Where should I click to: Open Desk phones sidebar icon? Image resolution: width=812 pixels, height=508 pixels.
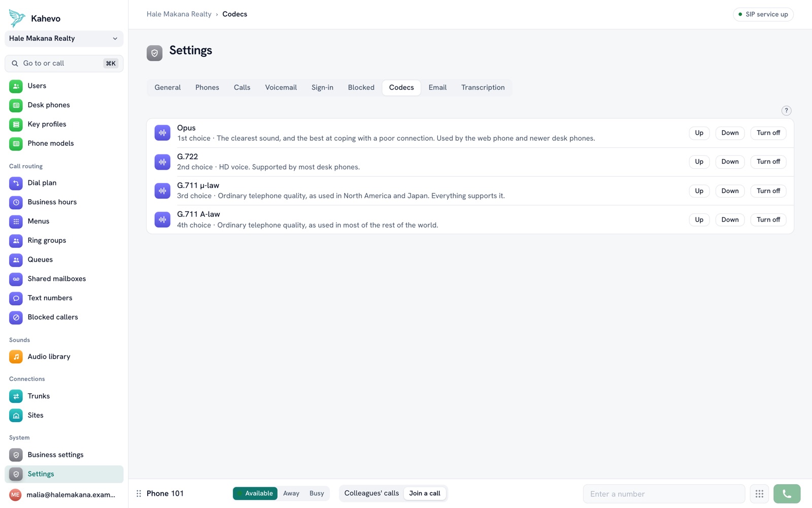coord(16,105)
